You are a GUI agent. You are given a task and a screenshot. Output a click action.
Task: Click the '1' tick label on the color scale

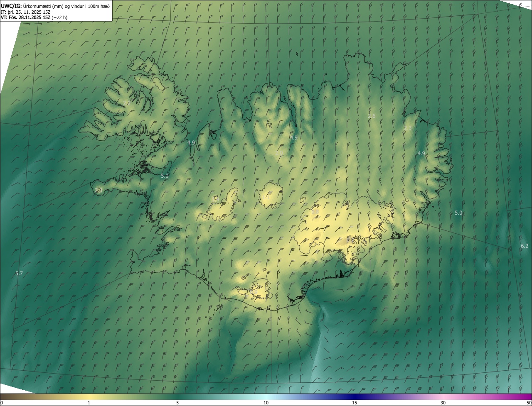[89, 403]
